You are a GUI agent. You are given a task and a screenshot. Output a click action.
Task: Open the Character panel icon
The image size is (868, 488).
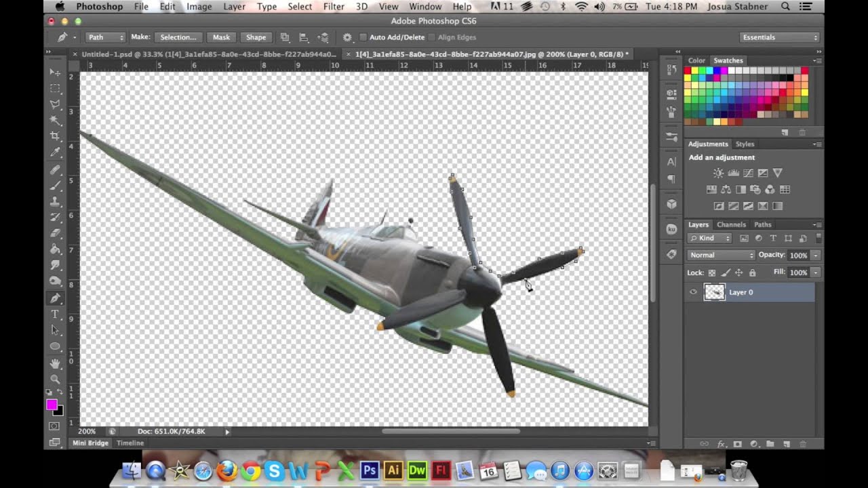point(671,162)
